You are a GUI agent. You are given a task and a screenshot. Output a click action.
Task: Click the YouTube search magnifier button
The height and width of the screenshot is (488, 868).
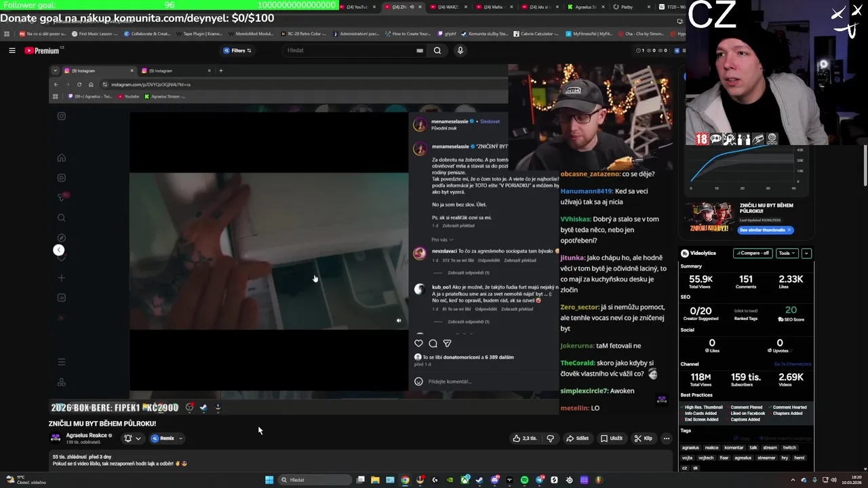pos(437,50)
